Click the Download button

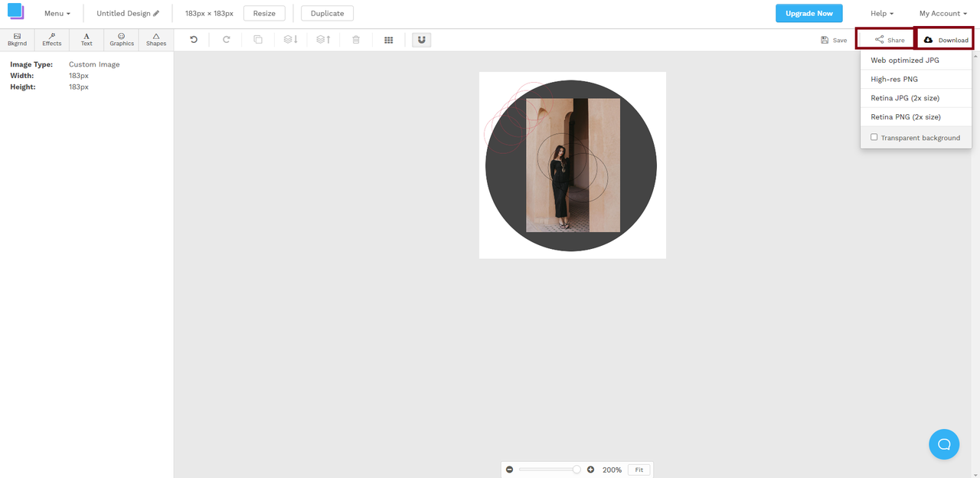click(x=945, y=40)
